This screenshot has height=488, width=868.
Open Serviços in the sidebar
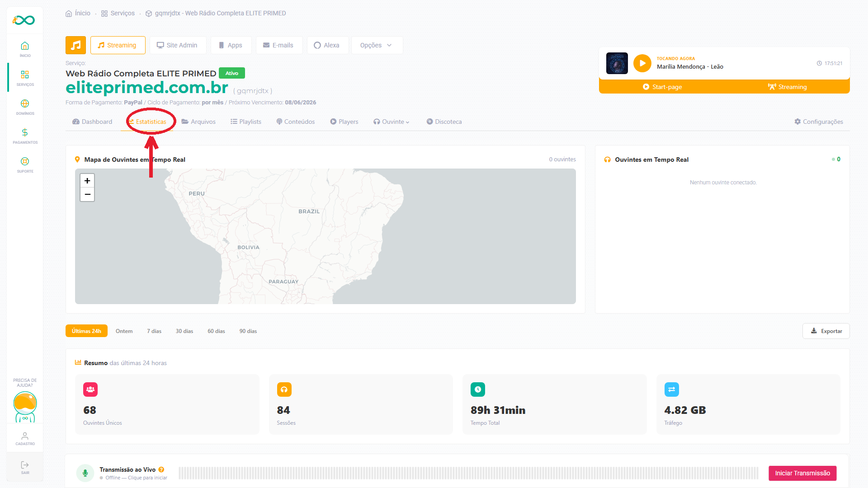click(25, 78)
